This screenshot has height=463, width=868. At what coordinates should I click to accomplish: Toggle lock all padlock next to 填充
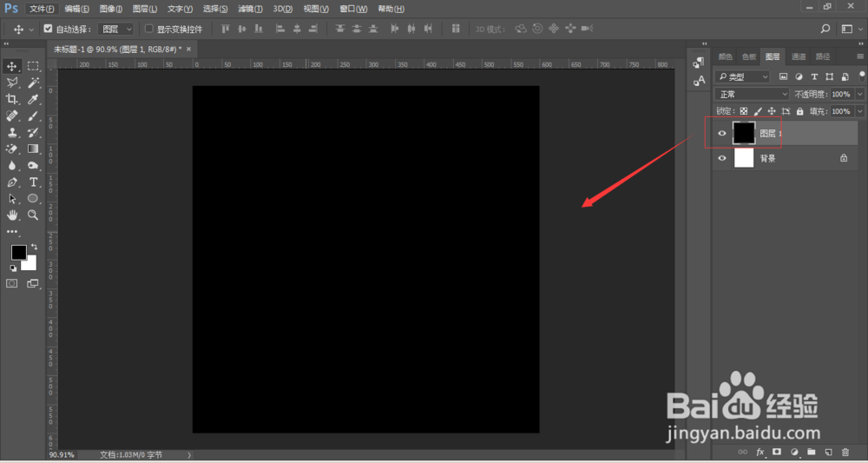(800, 111)
